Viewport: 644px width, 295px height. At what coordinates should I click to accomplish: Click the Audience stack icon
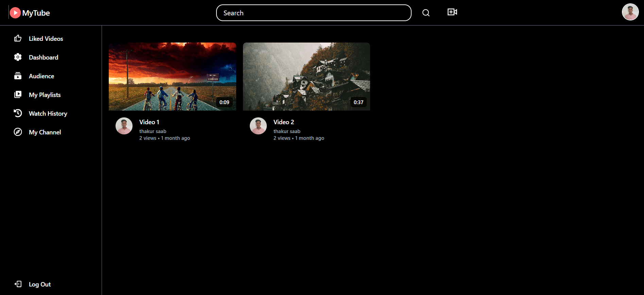point(18,76)
